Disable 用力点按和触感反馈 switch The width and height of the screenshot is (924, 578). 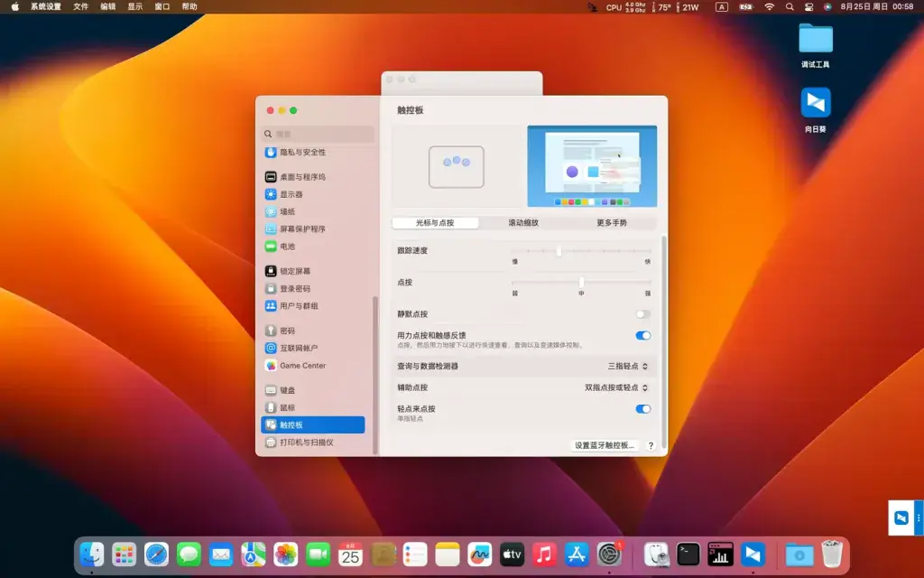point(642,336)
